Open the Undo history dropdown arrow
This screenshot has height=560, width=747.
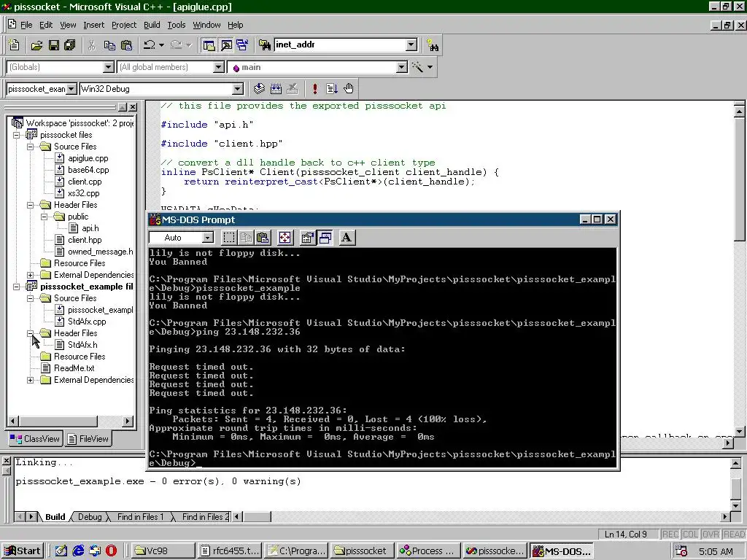coord(161,45)
